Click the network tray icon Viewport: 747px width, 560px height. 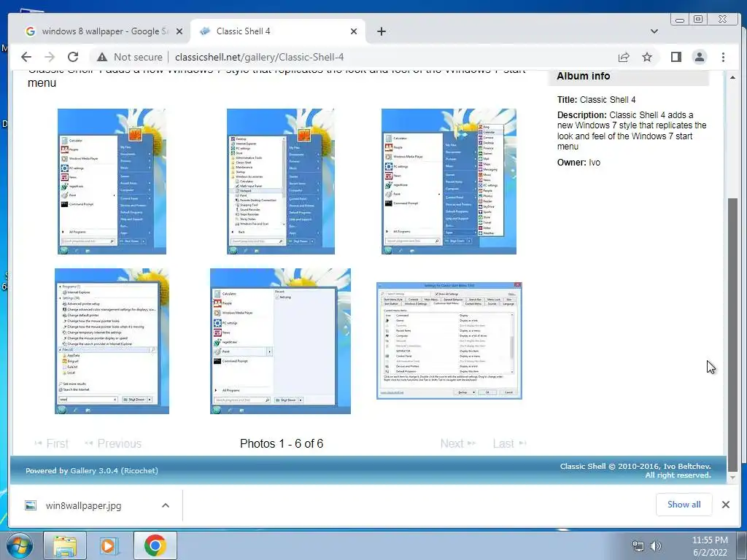click(638, 546)
